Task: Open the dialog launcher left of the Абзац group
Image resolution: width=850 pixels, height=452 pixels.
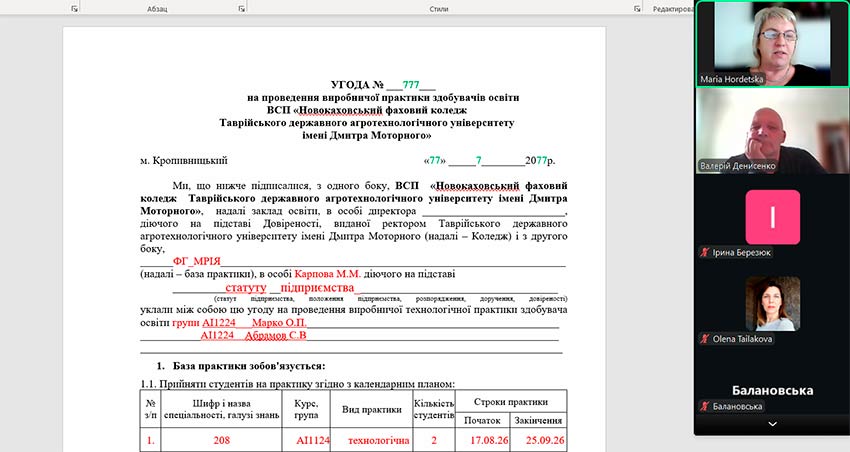Action: click(74, 9)
